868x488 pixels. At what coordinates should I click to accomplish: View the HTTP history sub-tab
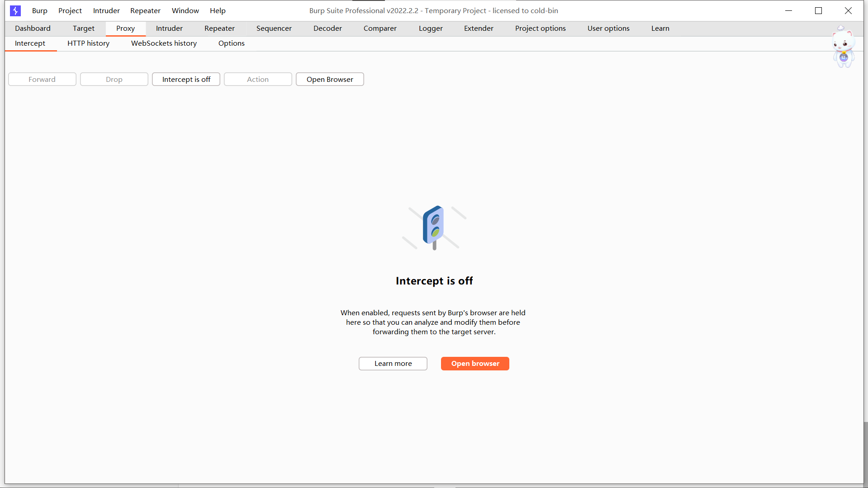(x=88, y=43)
